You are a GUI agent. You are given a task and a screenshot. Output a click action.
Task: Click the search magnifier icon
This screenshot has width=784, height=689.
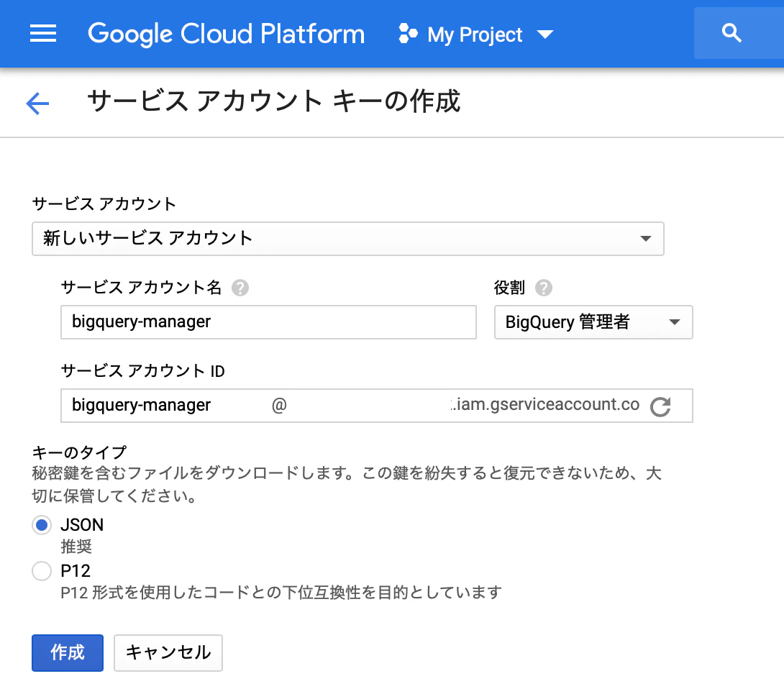click(731, 33)
